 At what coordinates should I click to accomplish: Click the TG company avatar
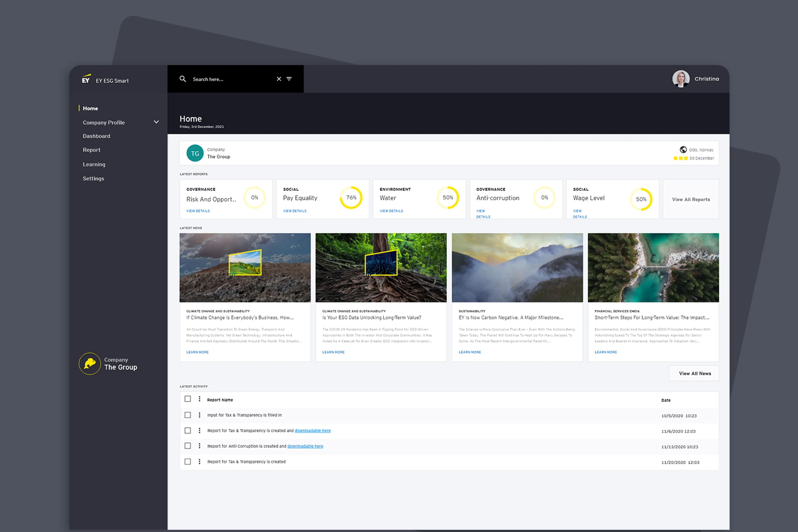point(195,153)
